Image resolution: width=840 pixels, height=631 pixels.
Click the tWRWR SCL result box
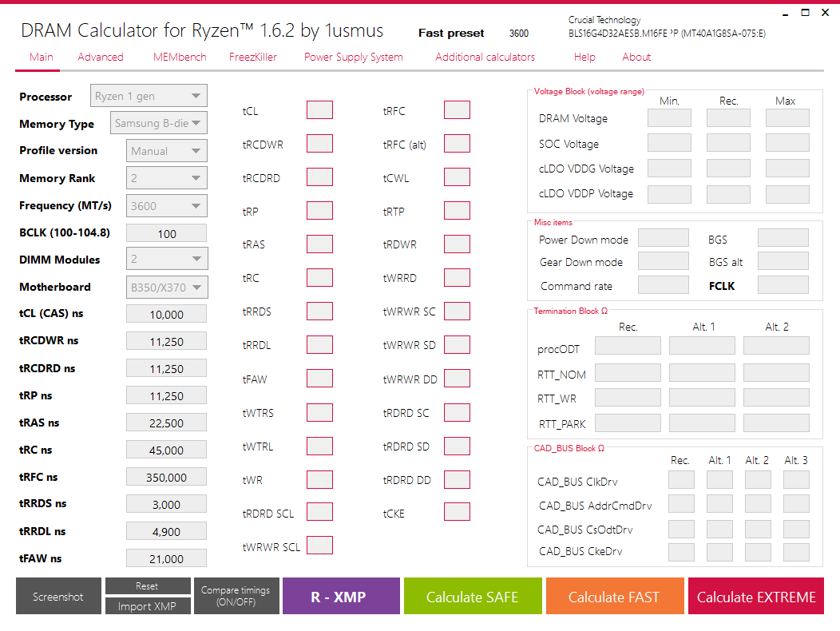pos(320,546)
